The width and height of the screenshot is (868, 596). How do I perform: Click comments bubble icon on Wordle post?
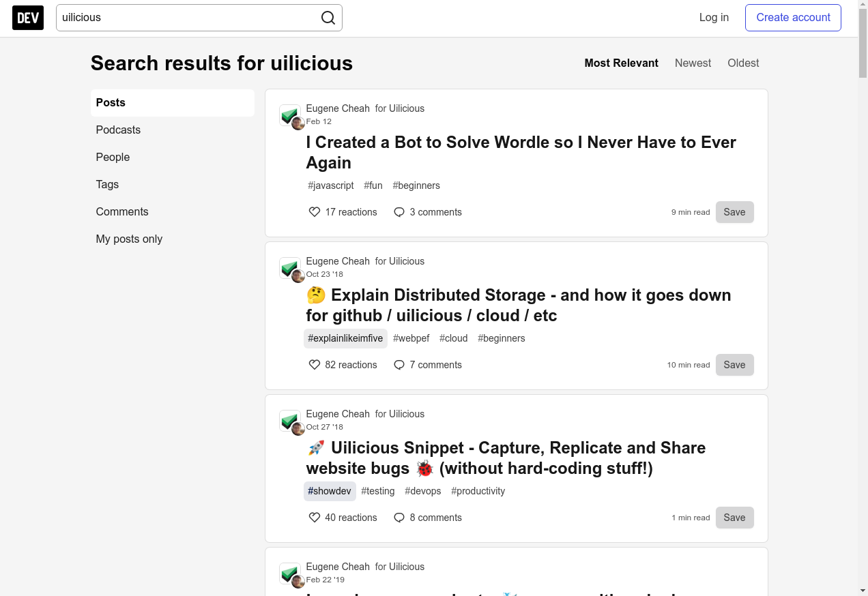[399, 212]
